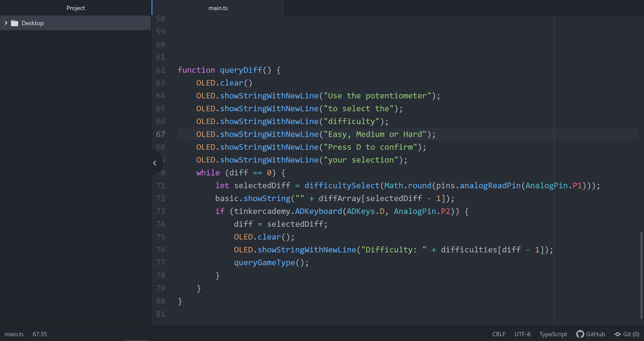Select the Project panel tab

[x=75, y=8]
